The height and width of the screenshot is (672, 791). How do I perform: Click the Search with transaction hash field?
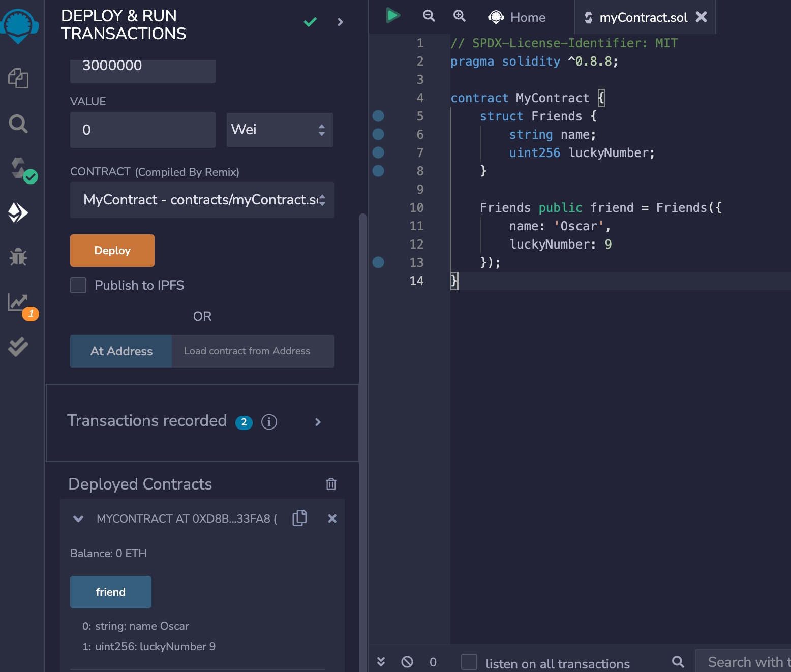(743, 661)
